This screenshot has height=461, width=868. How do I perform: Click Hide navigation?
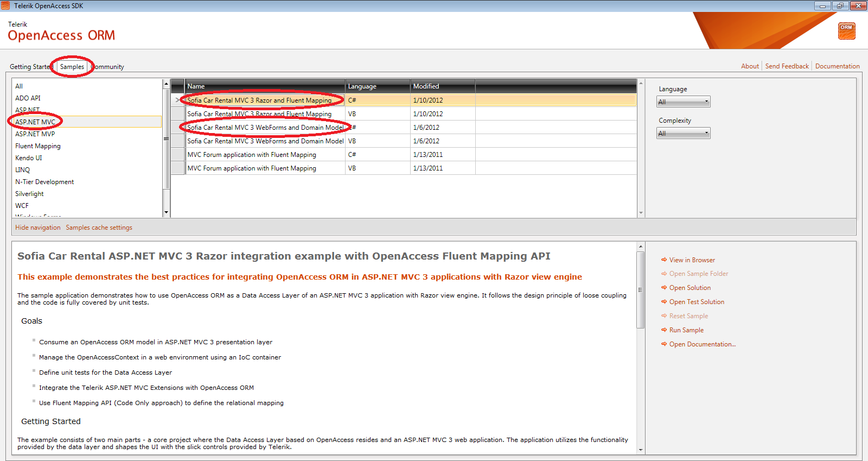tap(38, 228)
